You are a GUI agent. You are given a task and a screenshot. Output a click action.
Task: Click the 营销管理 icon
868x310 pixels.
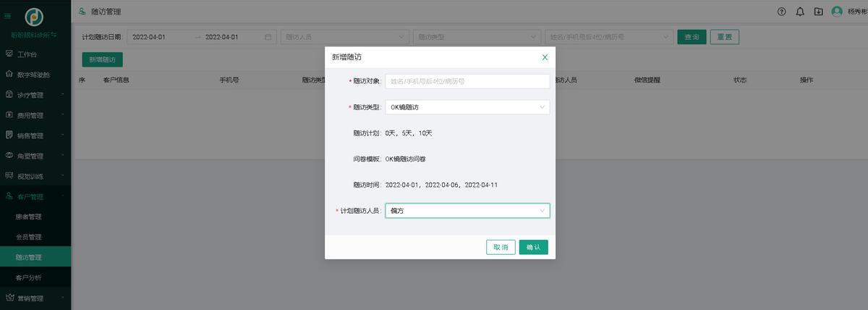(9, 298)
